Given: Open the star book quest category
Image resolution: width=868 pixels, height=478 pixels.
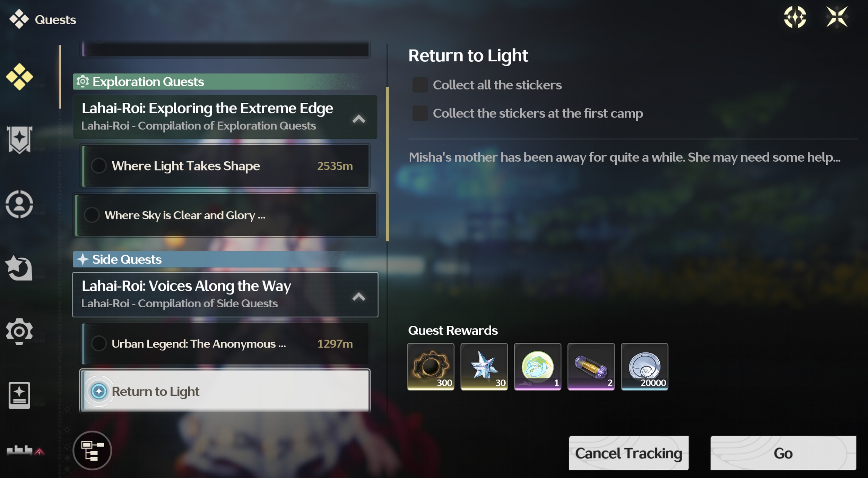Looking at the screenshot, I should click(19, 395).
